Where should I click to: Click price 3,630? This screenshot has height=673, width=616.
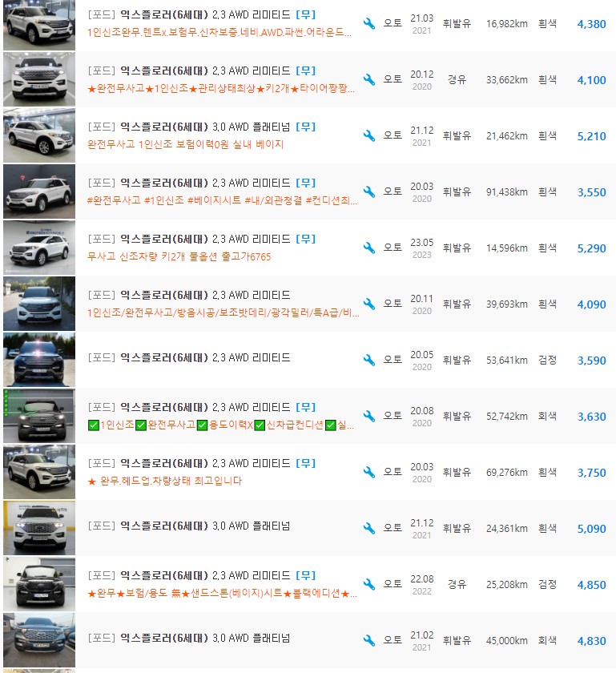(591, 417)
